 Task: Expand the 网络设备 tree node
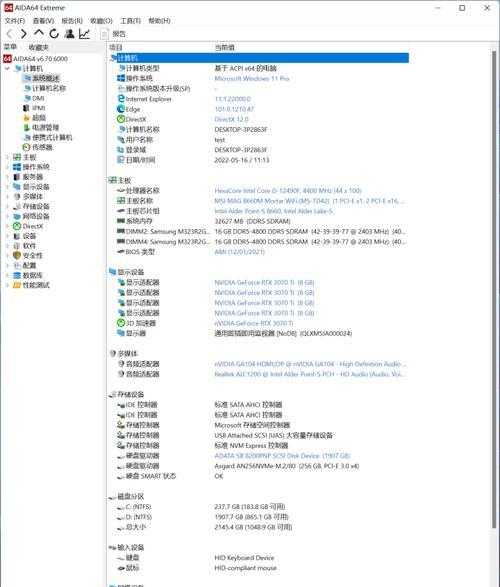pyautogui.click(x=7, y=216)
